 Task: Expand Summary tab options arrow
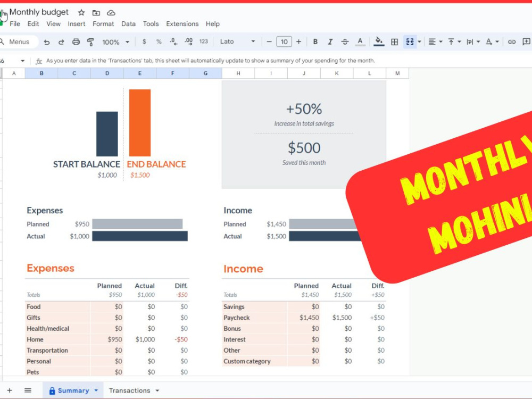(96, 390)
